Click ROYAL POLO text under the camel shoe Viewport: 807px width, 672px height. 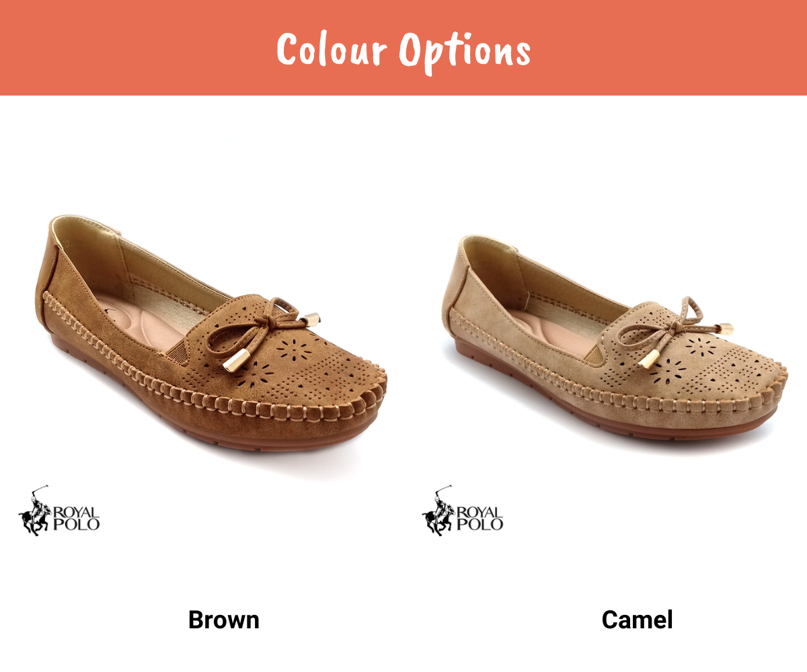click(x=479, y=519)
